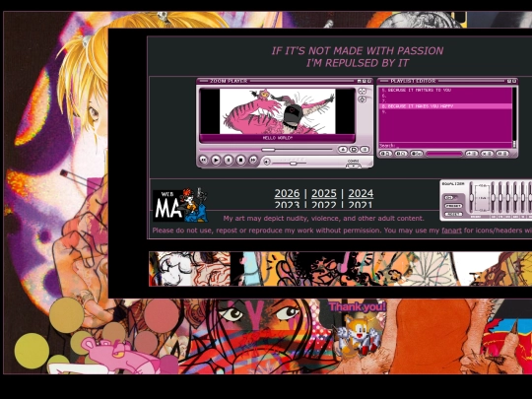Select playlist item 5 BECAUSE IT MATTERS TO YOU
The width and height of the screenshot is (532, 399).
(445, 91)
